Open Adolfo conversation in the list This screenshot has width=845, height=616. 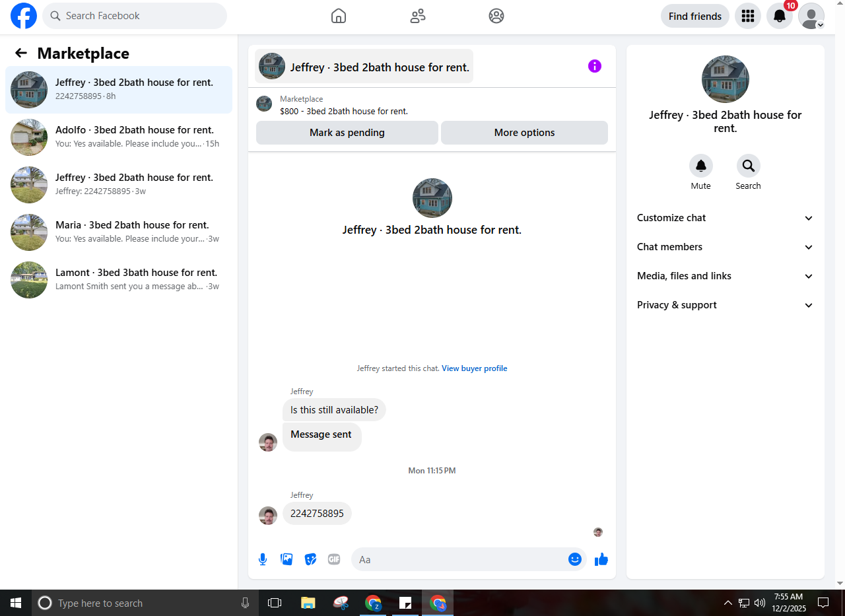pyautogui.click(x=119, y=137)
